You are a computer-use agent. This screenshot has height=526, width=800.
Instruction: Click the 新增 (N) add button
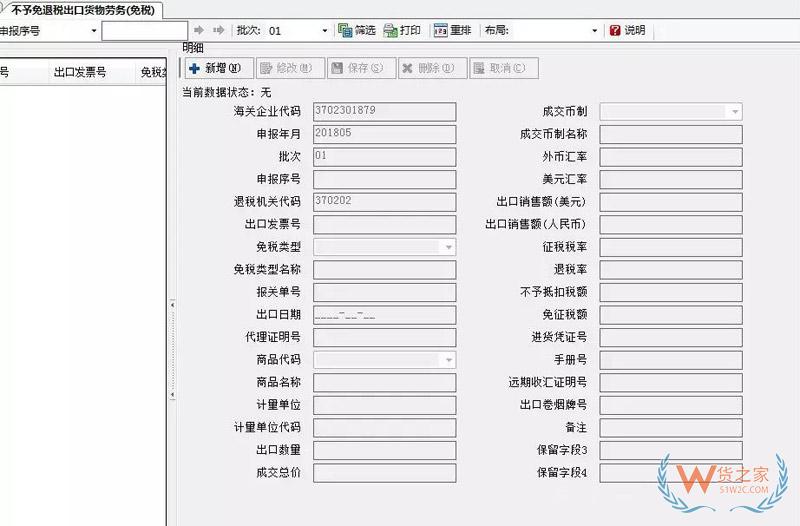219,68
